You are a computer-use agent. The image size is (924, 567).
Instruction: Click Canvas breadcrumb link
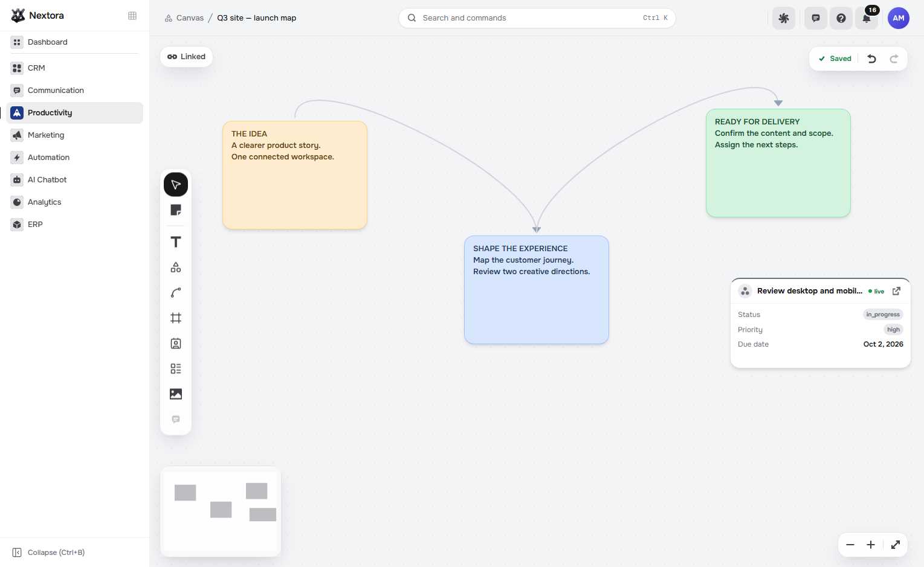tap(184, 18)
